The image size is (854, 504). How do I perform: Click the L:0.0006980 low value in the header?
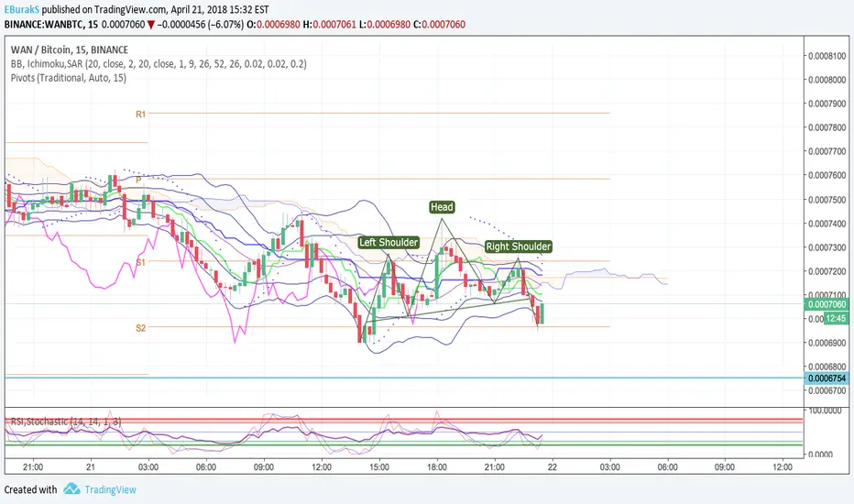[x=385, y=25]
